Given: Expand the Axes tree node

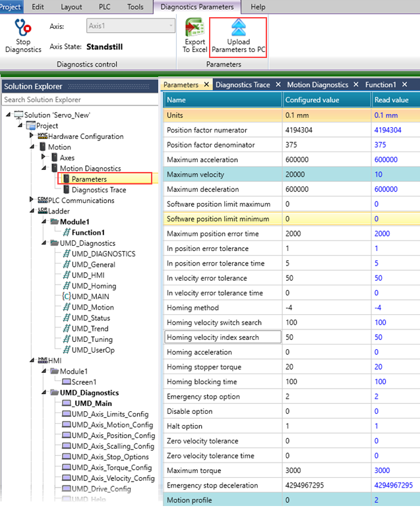Looking at the screenshot, I should 44,157.
